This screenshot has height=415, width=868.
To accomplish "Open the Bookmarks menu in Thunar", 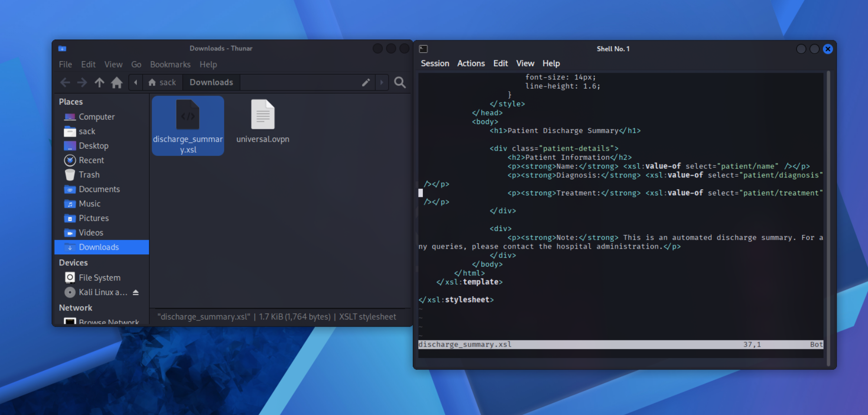I will pyautogui.click(x=170, y=65).
